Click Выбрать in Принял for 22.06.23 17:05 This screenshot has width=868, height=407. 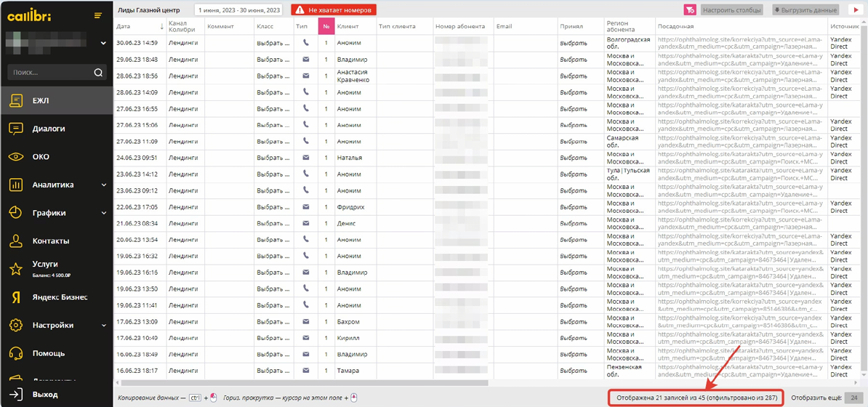coord(573,207)
